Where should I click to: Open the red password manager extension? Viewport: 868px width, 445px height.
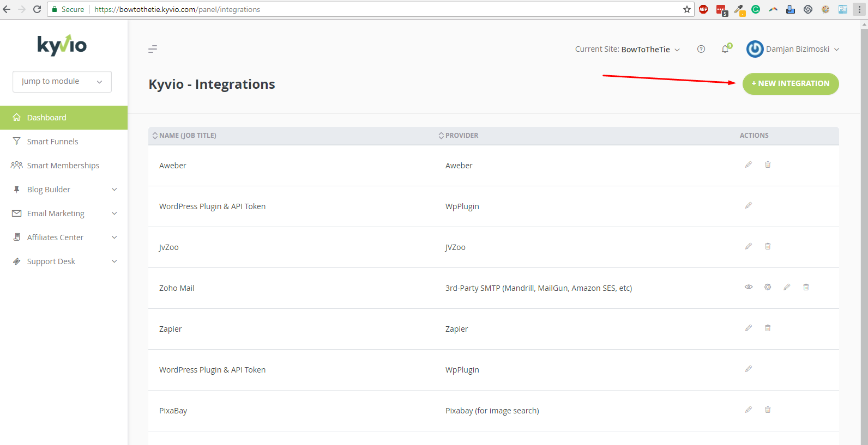(721, 10)
